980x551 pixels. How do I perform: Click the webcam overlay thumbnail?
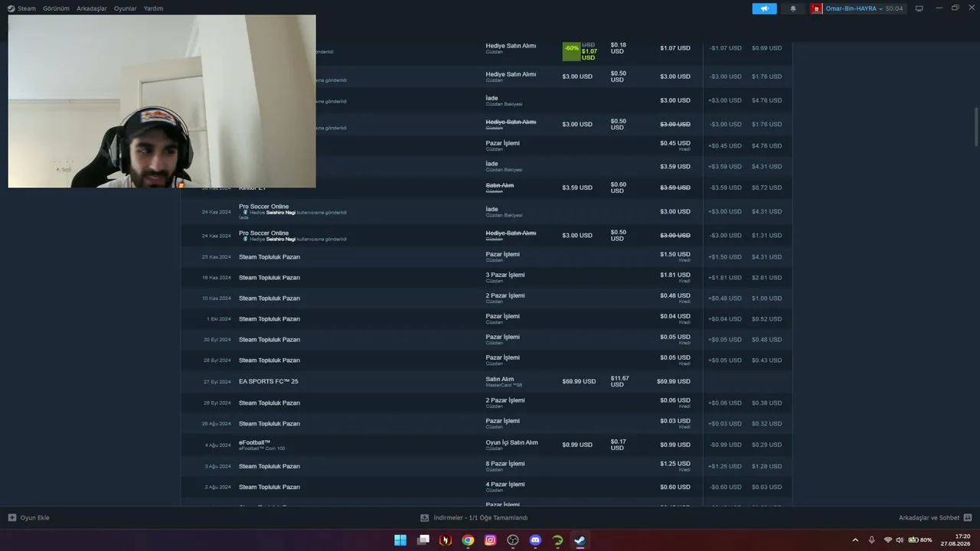coord(162,101)
